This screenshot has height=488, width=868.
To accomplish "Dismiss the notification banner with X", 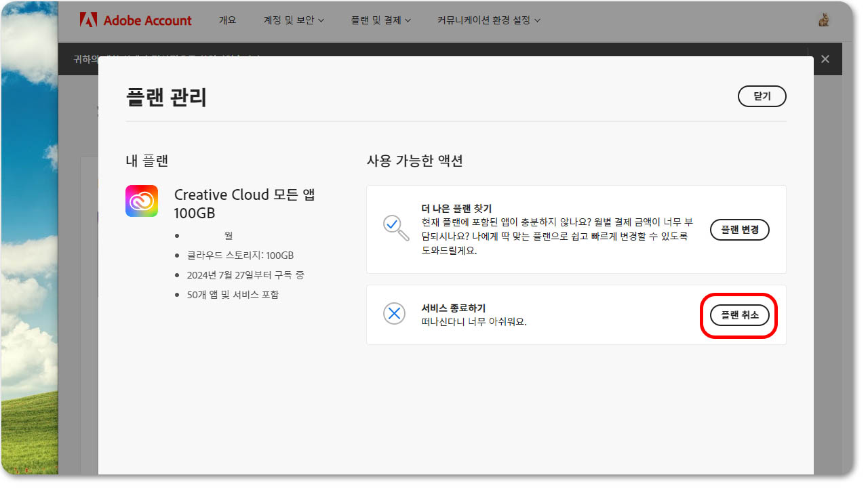I will pos(825,59).
